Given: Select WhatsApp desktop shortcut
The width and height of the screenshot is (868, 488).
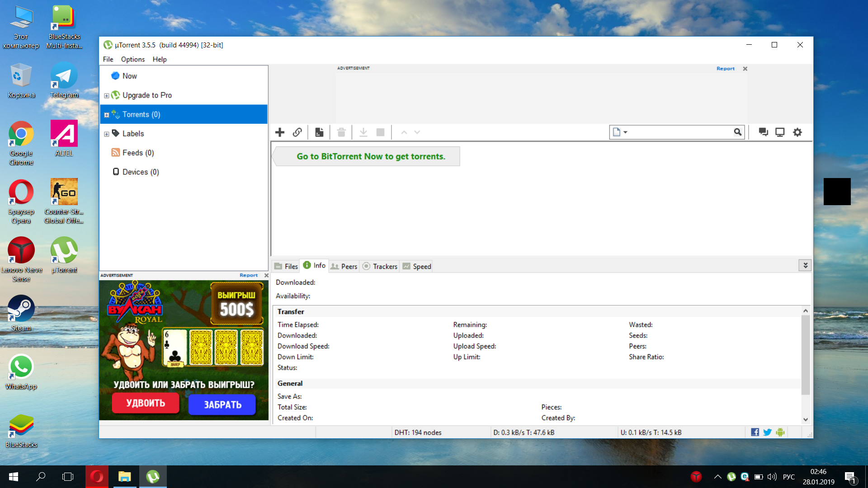Looking at the screenshot, I should pyautogui.click(x=21, y=372).
